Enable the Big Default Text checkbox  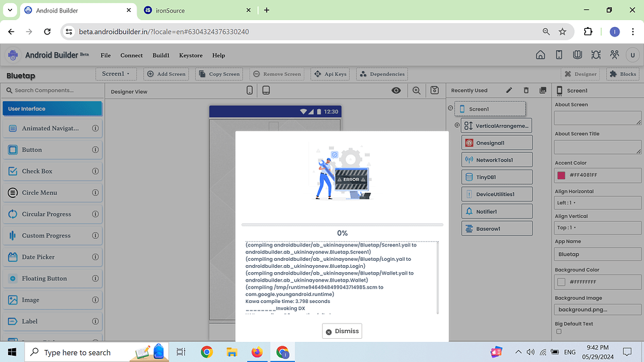click(x=558, y=331)
